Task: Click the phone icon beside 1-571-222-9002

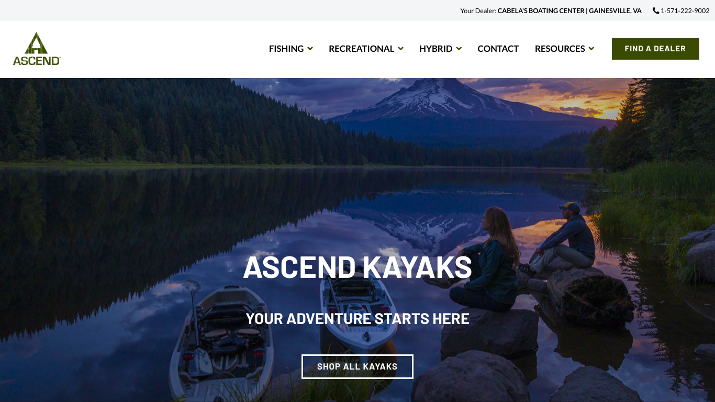Action: [656, 10]
